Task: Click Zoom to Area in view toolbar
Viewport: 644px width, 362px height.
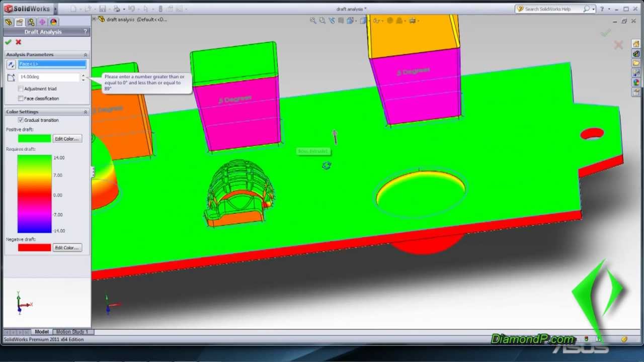Action: coord(322,21)
